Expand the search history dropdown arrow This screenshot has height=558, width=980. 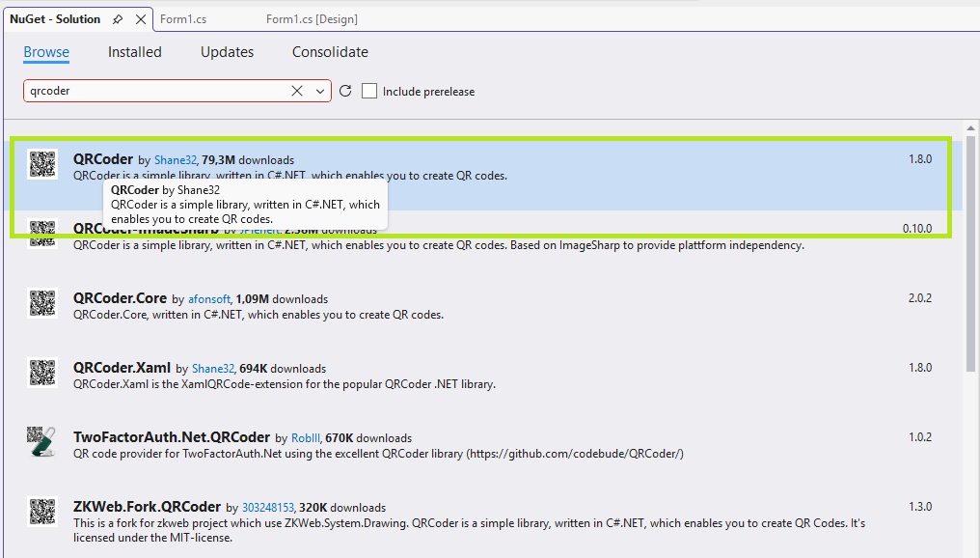[320, 92]
